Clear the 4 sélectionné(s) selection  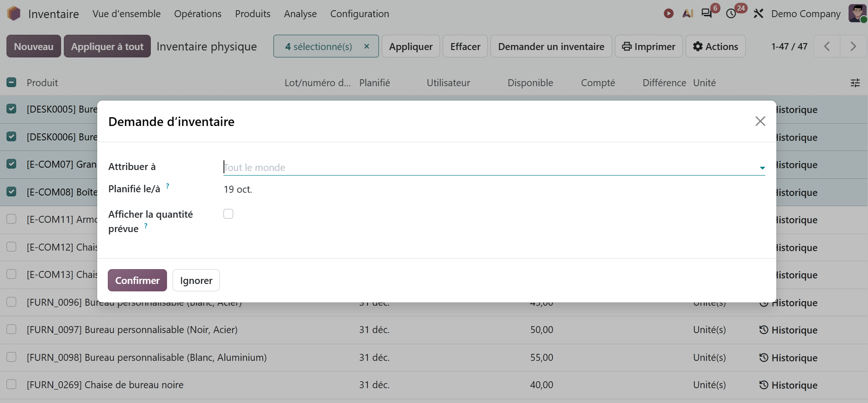point(366,46)
